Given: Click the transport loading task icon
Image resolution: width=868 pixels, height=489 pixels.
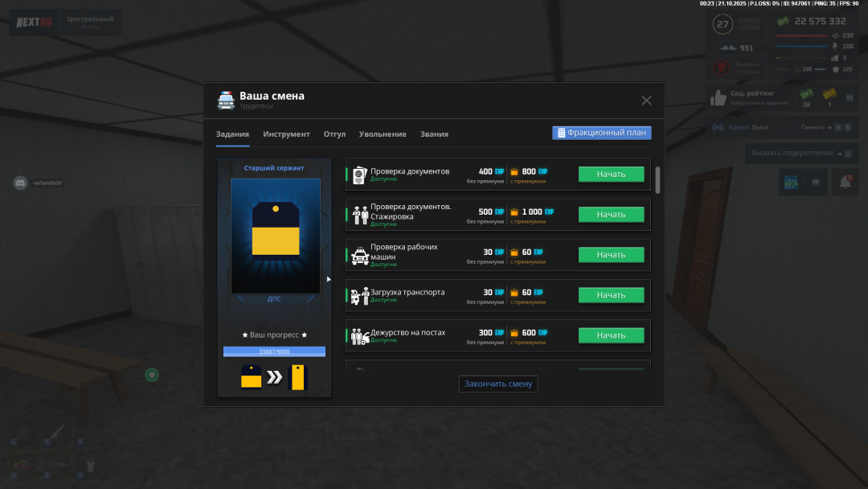Looking at the screenshot, I should tap(359, 295).
